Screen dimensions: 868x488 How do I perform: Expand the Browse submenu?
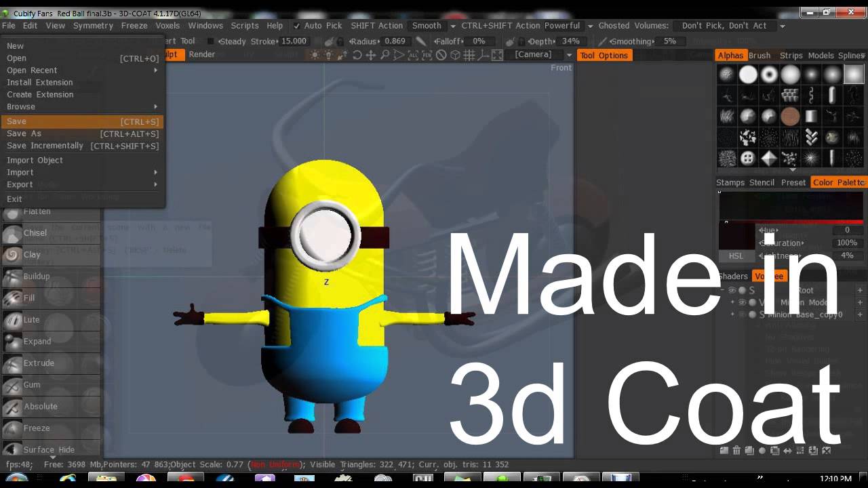pyautogui.click(x=82, y=107)
